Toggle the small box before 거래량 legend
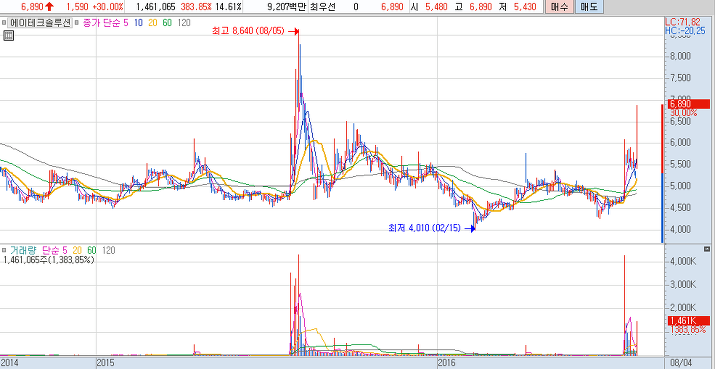The image size is (715, 369). [x=4, y=250]
